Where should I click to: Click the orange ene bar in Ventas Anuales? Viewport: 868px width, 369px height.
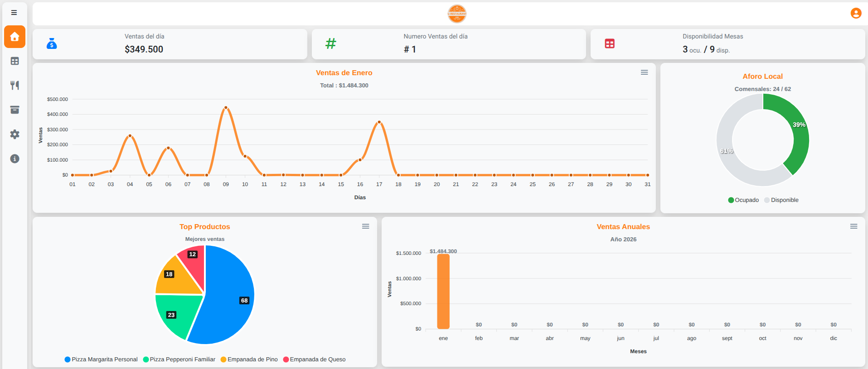coord(443,291)
